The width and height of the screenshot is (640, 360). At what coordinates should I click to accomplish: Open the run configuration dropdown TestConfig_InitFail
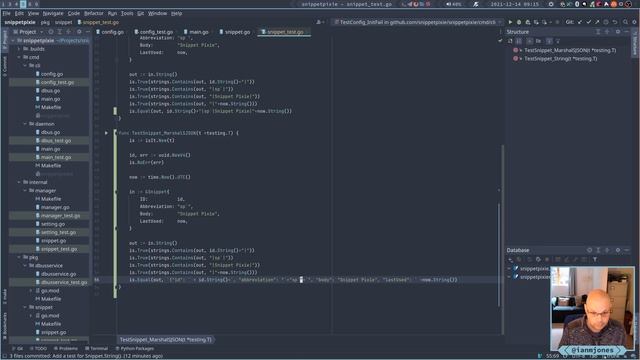418,22
